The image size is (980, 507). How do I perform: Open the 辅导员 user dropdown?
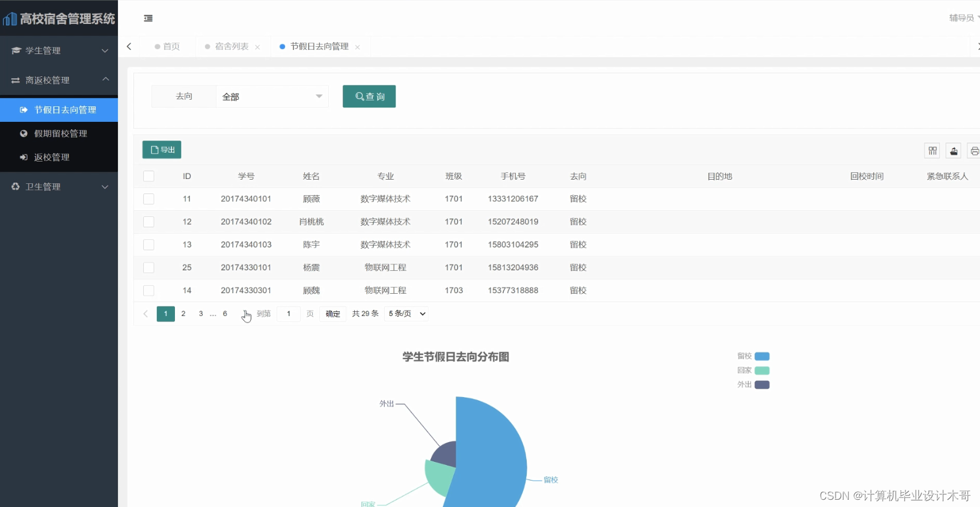(964, 18)
